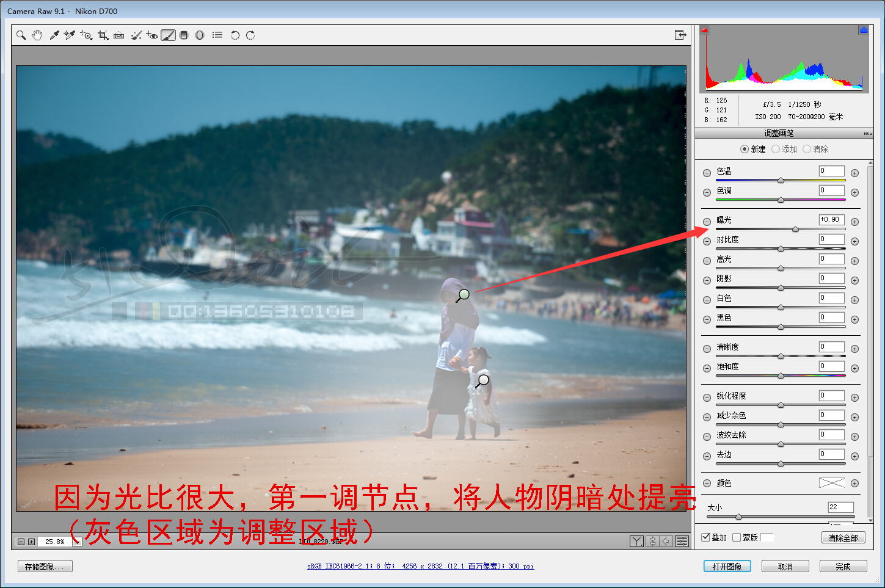Toggle shadow clipping warning in histogram
This screenshot has height=588, width=885.
[705, 29]
